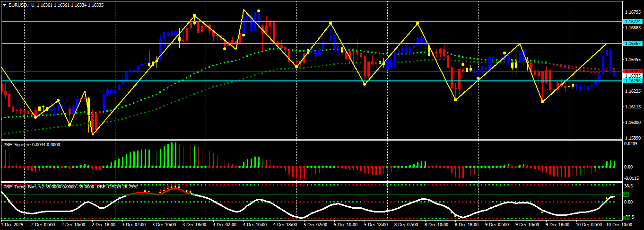
Task: Click the "8 Dec 02:00" time label
Action: [407, 226]
